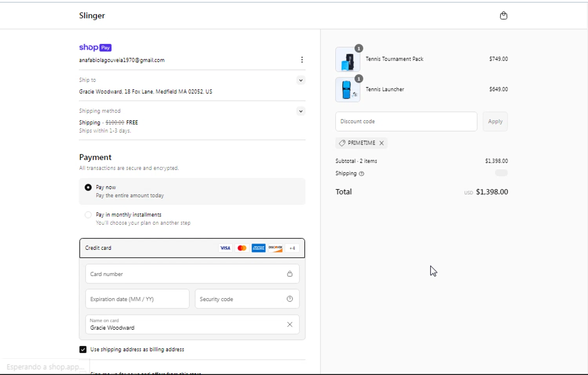The width and height of the screenshot is (588, 375).
Task: Click the Credit card payment header
Action: click(192, 248)
